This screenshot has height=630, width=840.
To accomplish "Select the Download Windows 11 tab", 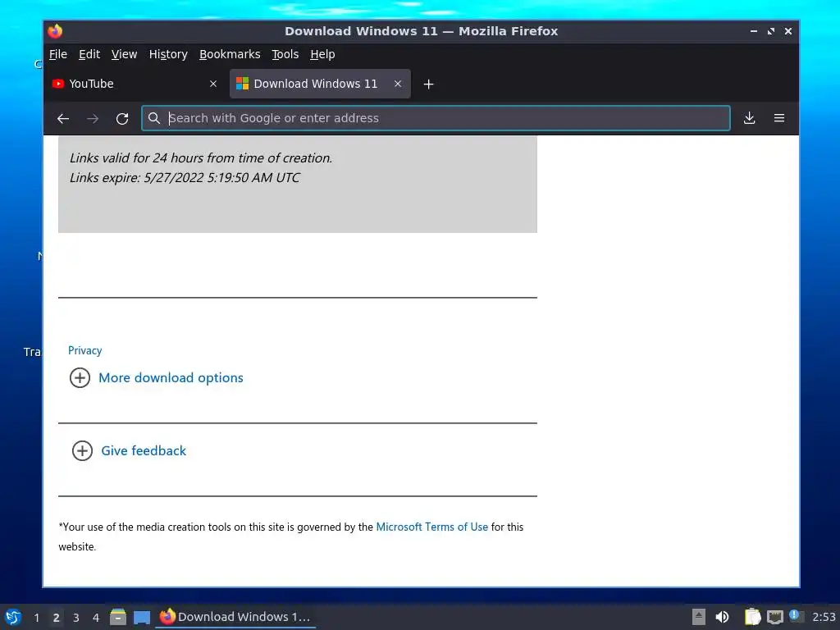I will point(320,84).
